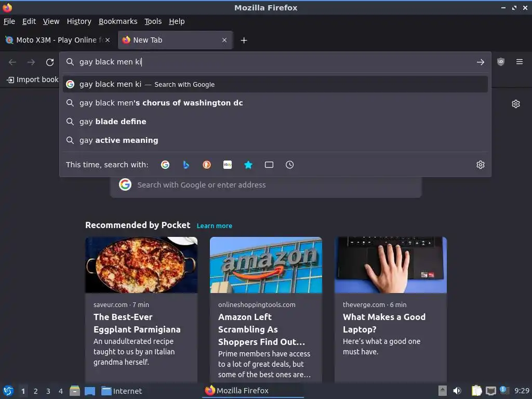Click the Pocket Learn more link
This screenshot has width=532, height=399.
215,226
